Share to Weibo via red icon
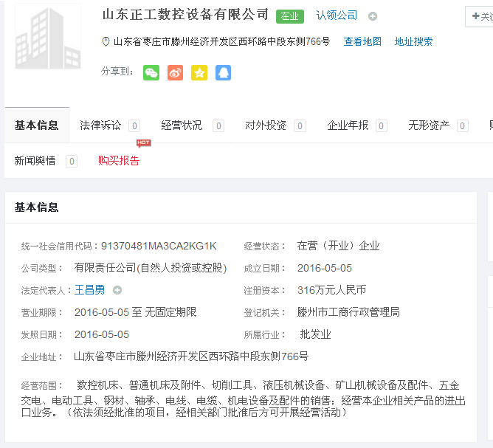This screenshot has width=493, height=448. (175, 72)
